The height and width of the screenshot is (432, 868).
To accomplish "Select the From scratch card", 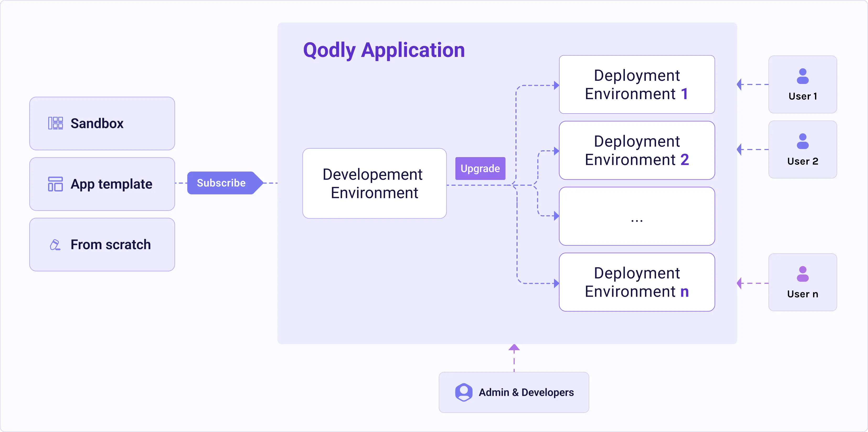I will click(x=102, y=245).
